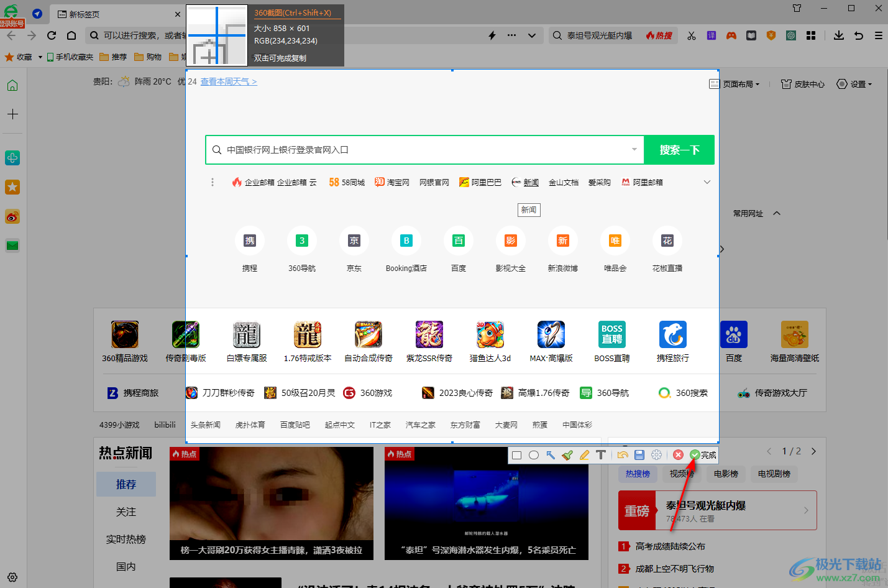The image size is (888, 588).
Task: Select the rectangle tool in screenshot toolbar
Action: pyautogui.click(x=516, y=455)
